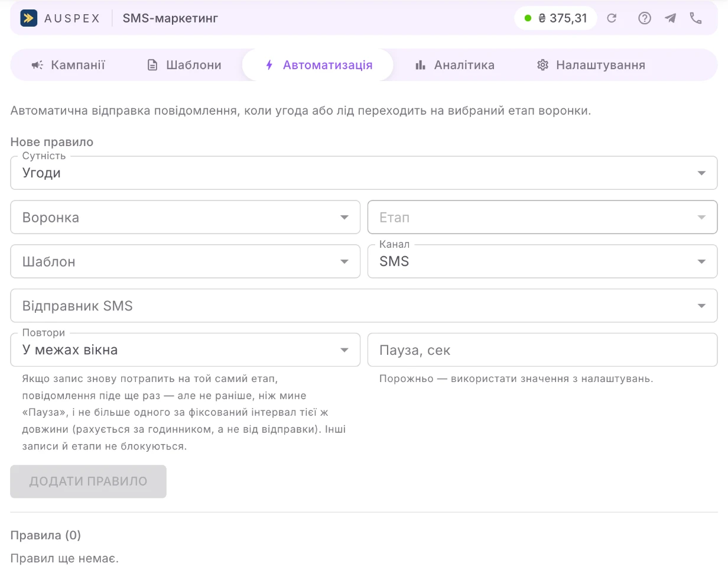728x576 pixels.
Task: Click the text Правил ще немає.
Action: (x=64, y=558)
